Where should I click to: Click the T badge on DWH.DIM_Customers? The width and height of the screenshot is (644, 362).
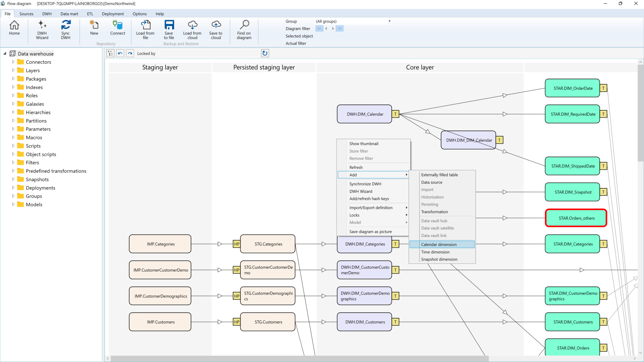coord(395,322)
